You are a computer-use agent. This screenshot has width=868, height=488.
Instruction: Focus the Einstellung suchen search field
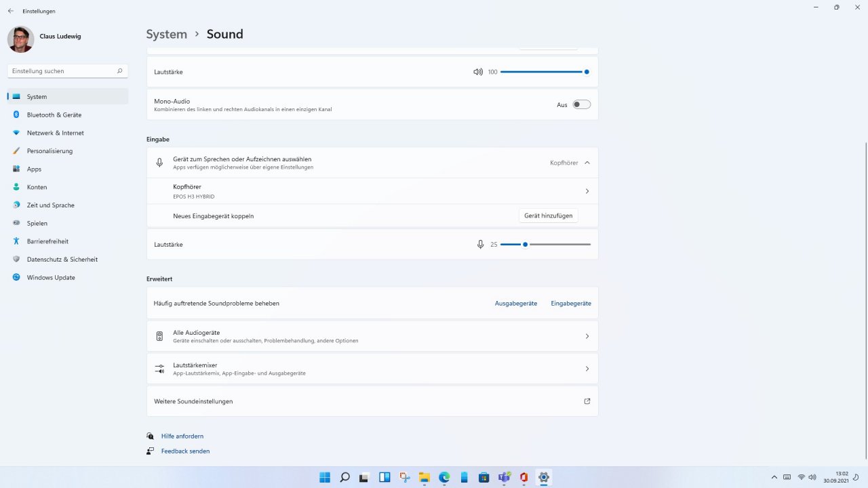point(68,70)
